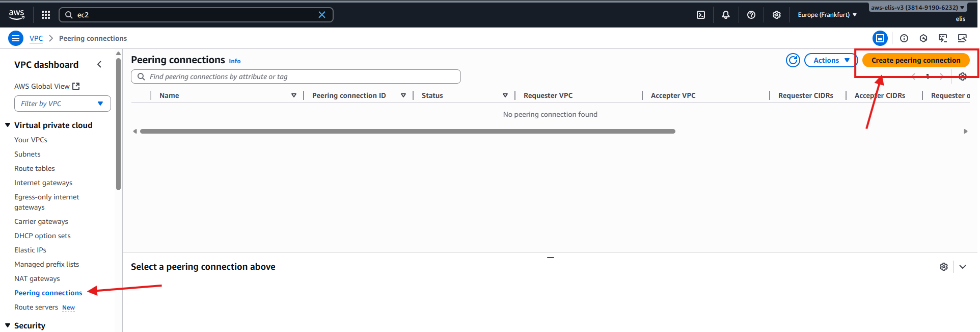Image resolution: width=980 pixels, height=332 pixels.
Task: Select Route tables in the sidebar
Action: point(35,168)
